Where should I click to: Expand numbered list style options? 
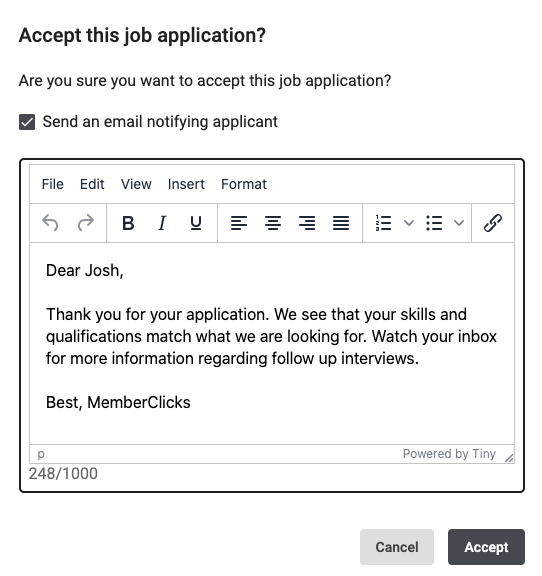(409, 223)
